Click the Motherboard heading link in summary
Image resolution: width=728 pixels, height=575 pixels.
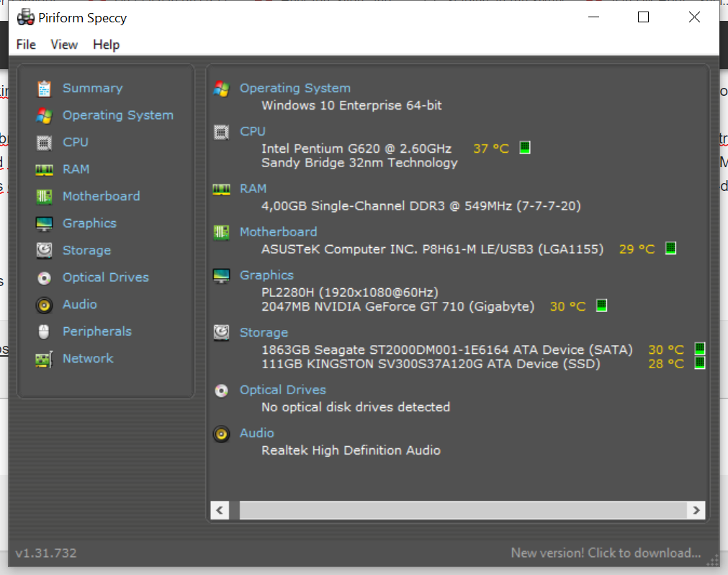pyautogui.click(x=278, y=232)
